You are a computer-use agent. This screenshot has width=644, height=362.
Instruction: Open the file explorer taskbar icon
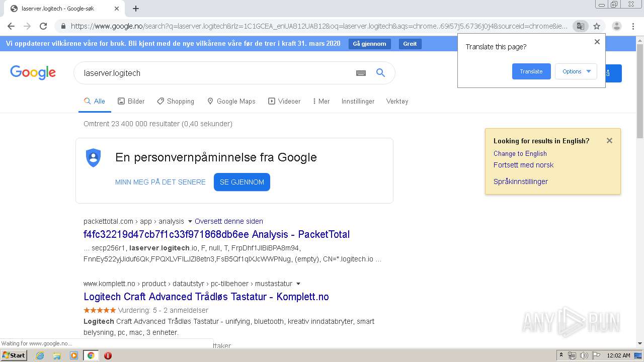(x=57, y=355)
